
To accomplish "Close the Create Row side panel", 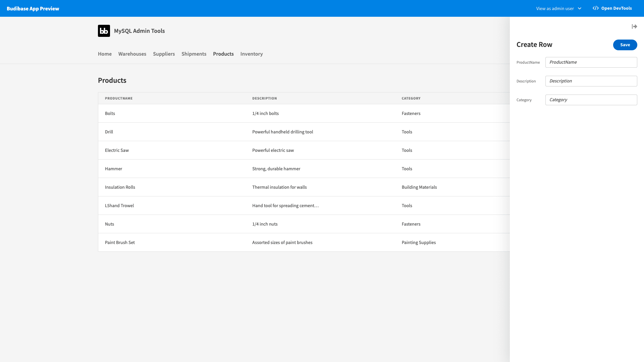I will pos(634,26).
